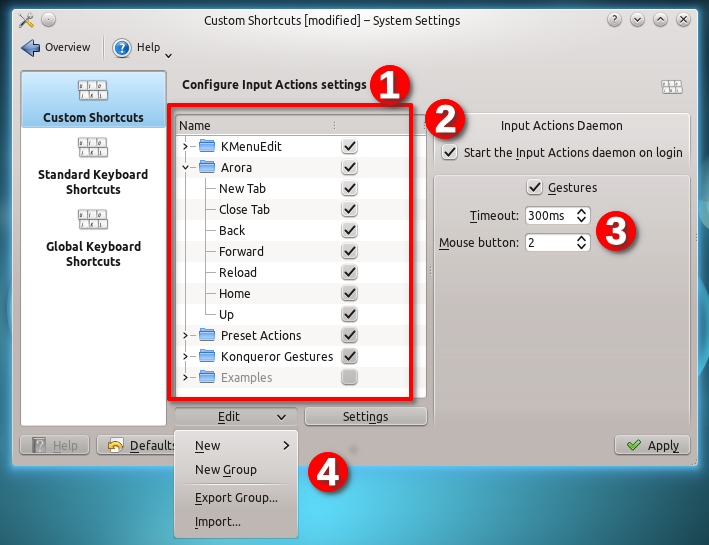
Task: Click the Custom Shortcuts keyboard icon
Action: (93, 91)
